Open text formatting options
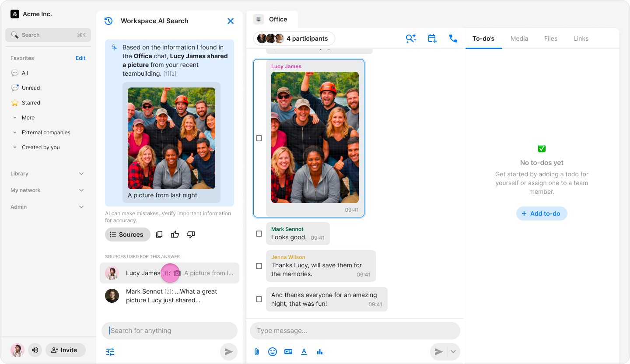This screenshot has width=630, height=364. click(304, 352)
